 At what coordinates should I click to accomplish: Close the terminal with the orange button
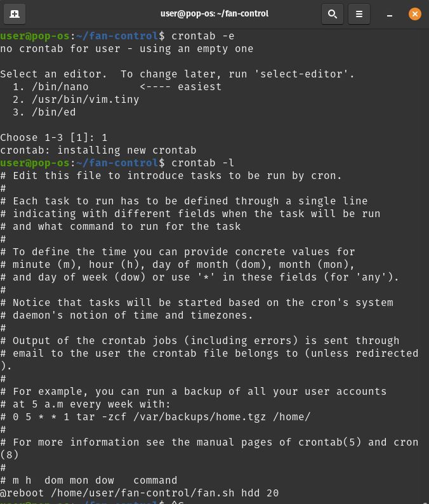415,14
